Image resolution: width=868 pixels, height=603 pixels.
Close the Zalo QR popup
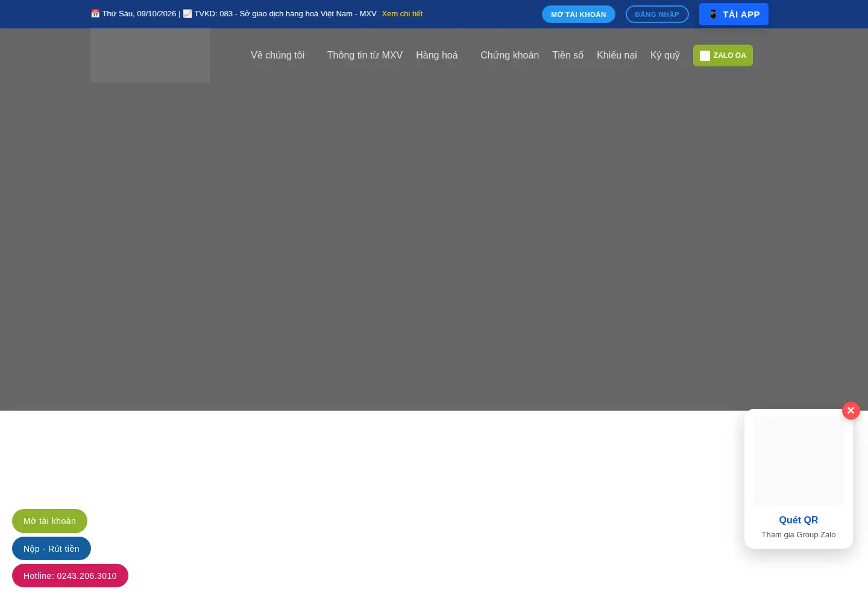coord(851,411)
